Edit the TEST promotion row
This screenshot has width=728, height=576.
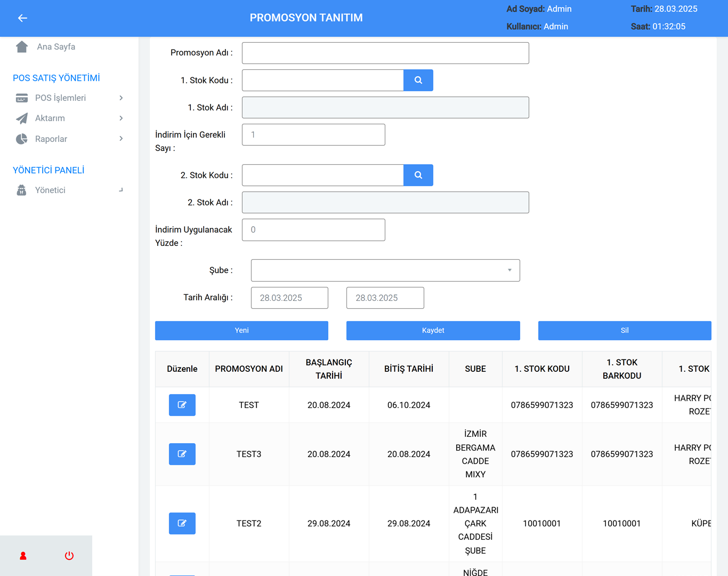182,405
